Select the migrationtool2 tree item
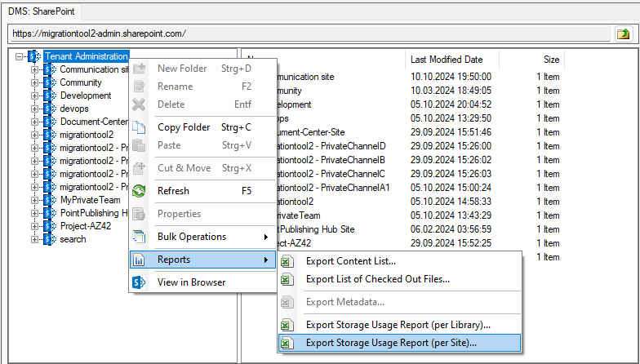This screenshot has width=640, height=364. (x=87, y=135)
